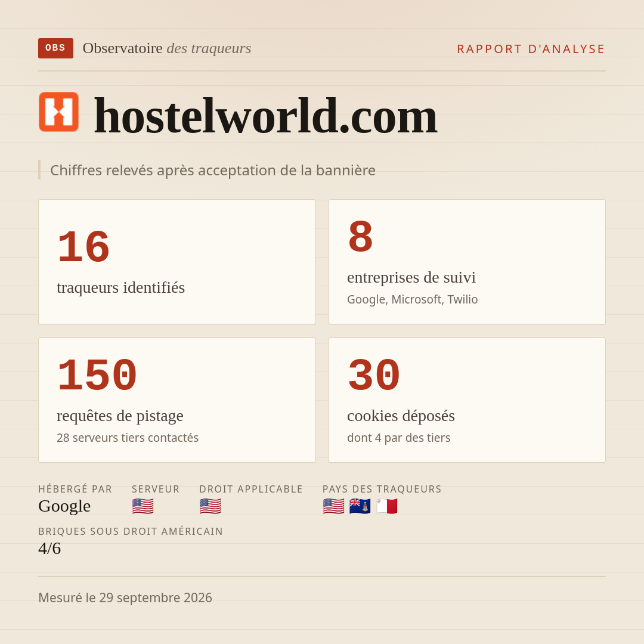Open the Observatoire des traqueurs title
This screenshot has width=644, height=644.
pyautogui.click(x=167, y=48)
